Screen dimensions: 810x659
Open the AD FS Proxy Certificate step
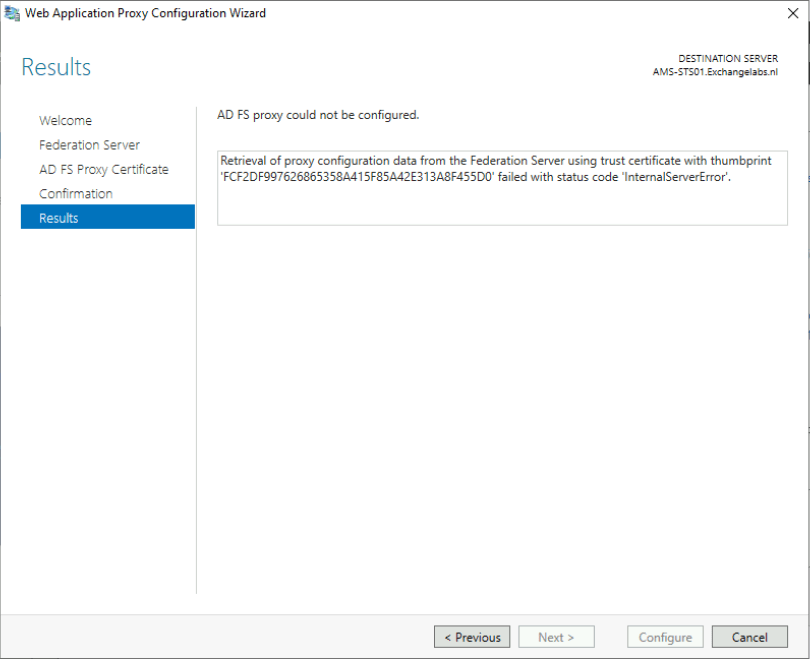[103, 169]
